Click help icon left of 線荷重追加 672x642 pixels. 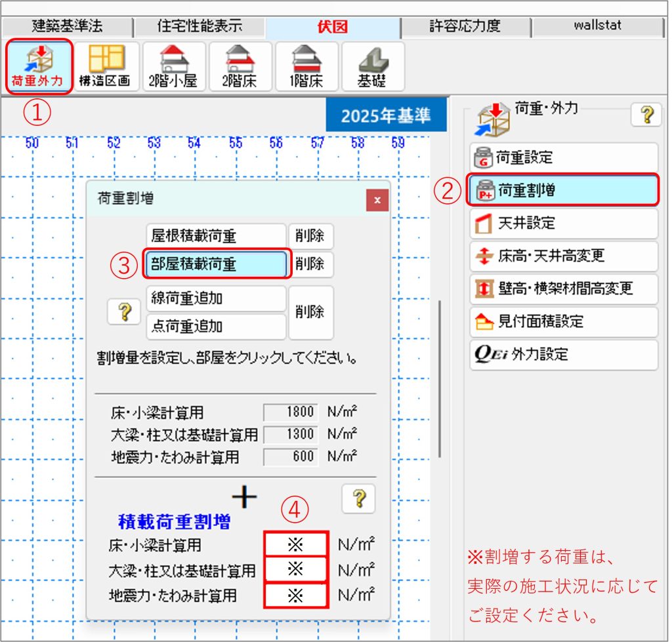(123, 313)
